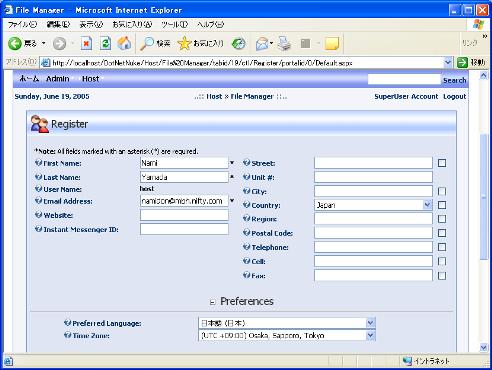Viewport: 492px width, 370px height.
Task: Click help icon beside Country
Action: point(246,205)
